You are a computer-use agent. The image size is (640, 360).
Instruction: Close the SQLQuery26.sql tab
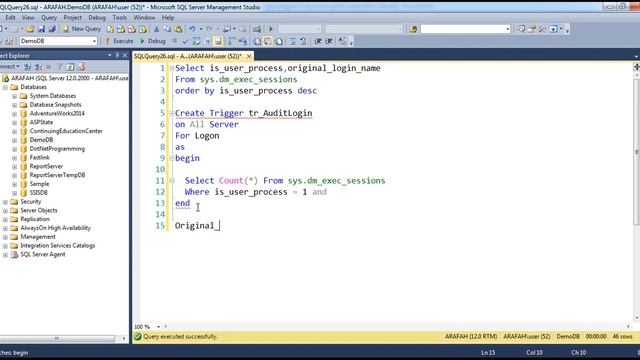tap(249, 56)
